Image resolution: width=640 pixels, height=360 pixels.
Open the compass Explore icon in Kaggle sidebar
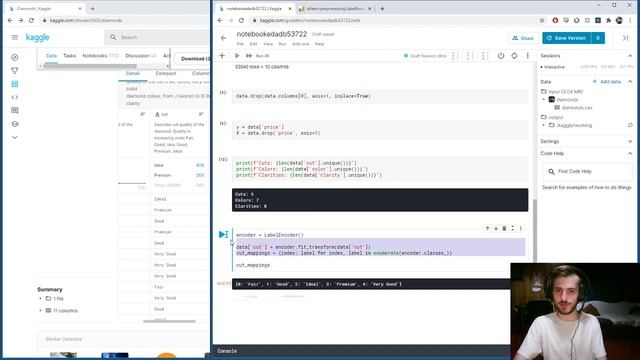point(15,57)
